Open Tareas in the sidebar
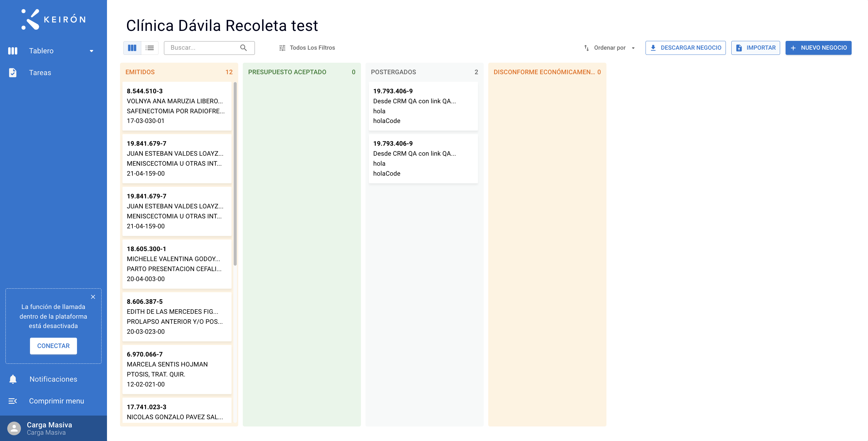Viewport: 868px width, 441px height. pos(40,73)
